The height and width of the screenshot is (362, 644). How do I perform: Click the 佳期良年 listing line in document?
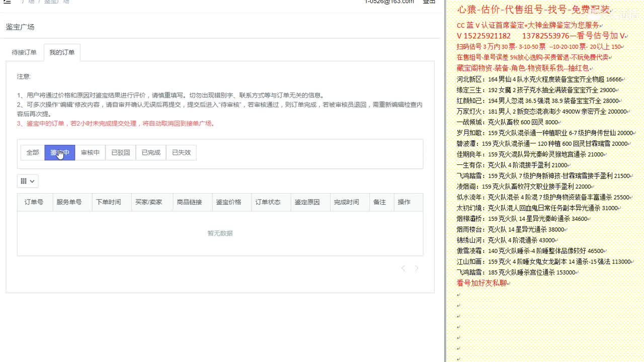(531, 154)
